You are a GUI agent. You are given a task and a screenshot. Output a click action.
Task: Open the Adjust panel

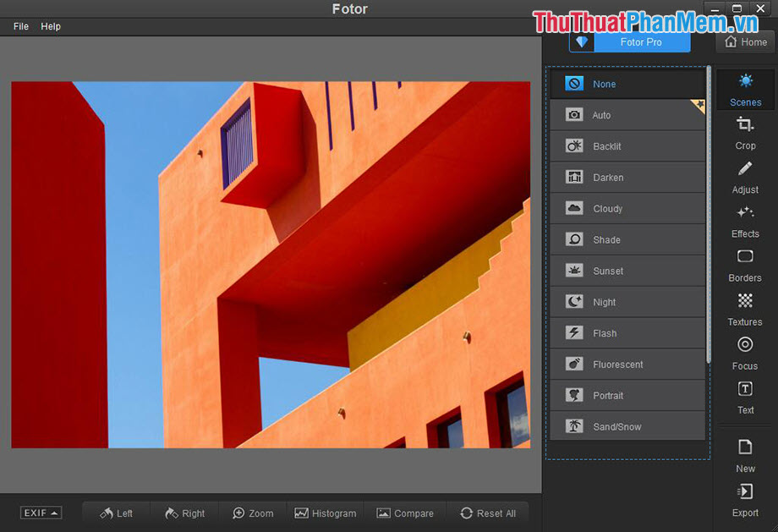(x=744, y=178)
